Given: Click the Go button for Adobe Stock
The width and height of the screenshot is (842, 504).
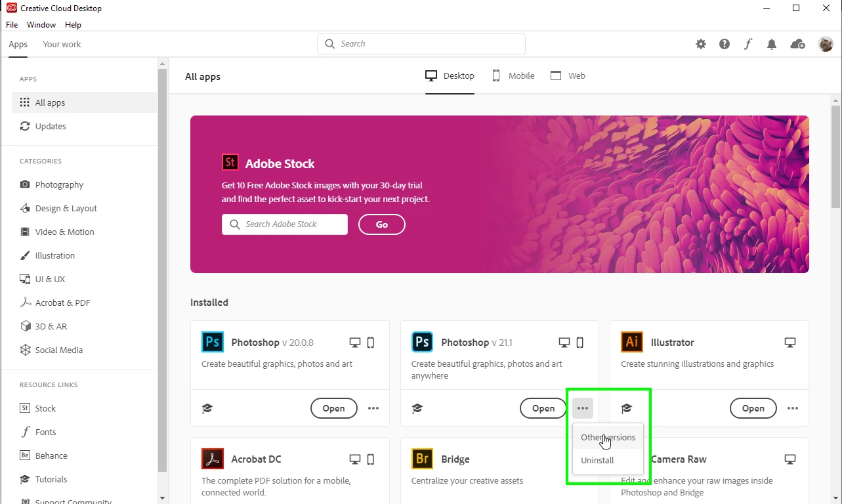Looking at the screenshot, I should [381, 224].
